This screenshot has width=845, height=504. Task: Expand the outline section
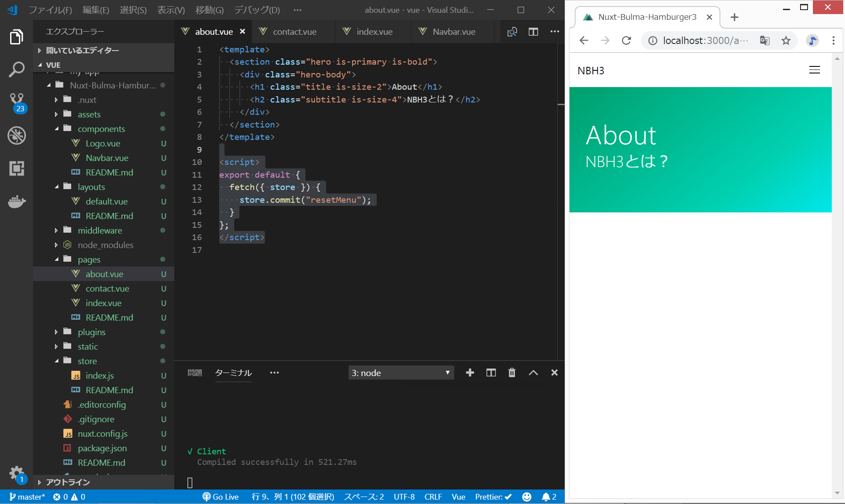point(103,482)
